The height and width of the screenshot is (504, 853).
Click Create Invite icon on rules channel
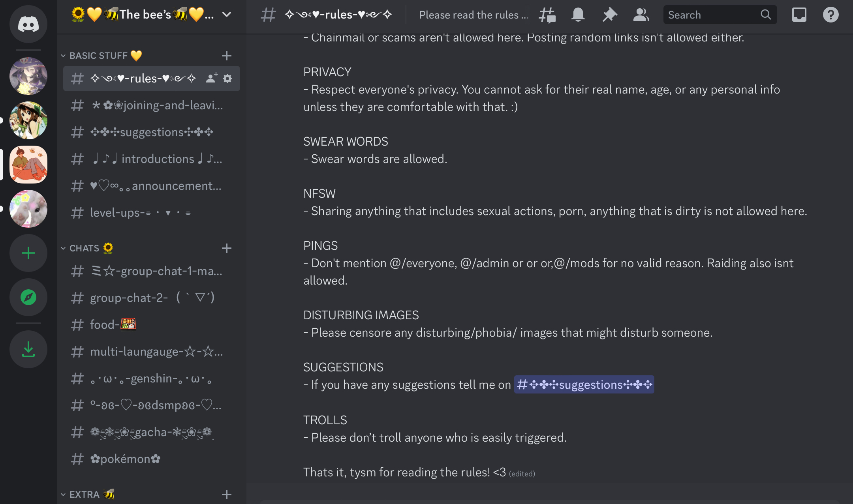[210, 78]
